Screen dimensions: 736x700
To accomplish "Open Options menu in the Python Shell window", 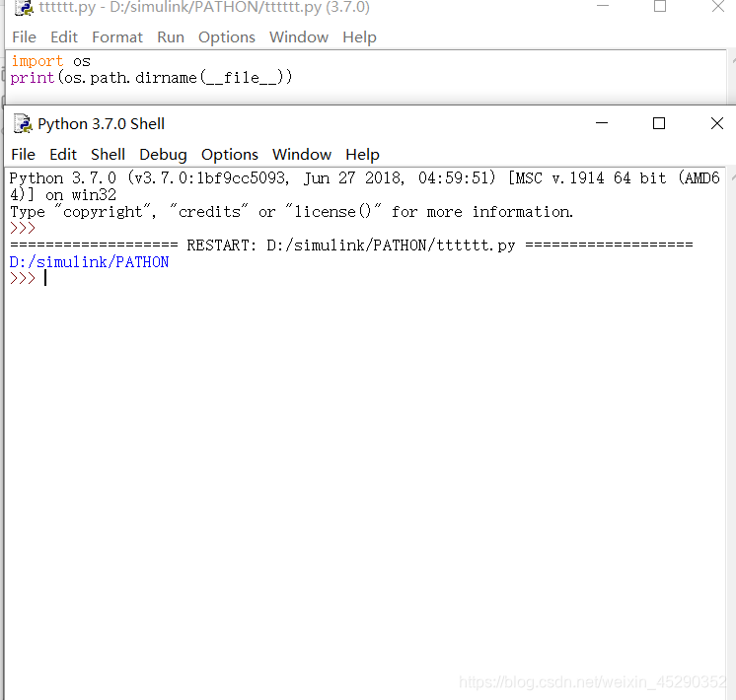I will [x=230, y=155].
